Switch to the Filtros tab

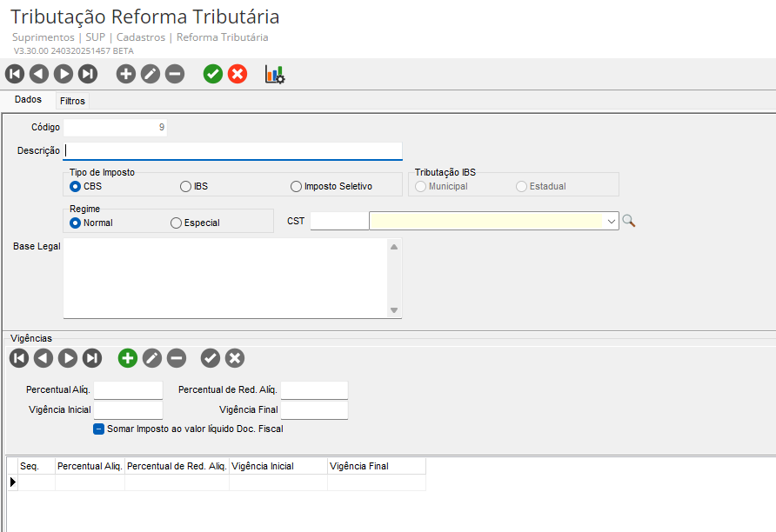[72, 101]
